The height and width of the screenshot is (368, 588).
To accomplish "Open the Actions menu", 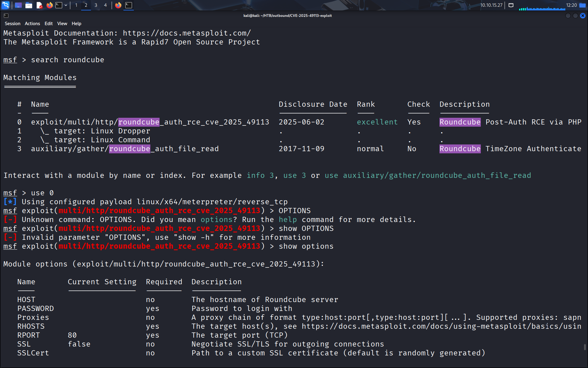I will pos(32,24).
